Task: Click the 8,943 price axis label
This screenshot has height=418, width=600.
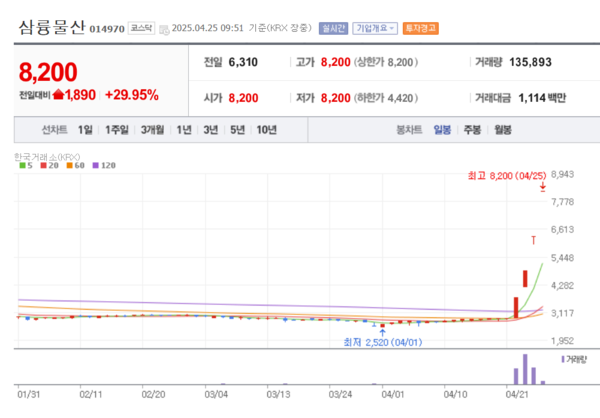Action: [562, 175]
